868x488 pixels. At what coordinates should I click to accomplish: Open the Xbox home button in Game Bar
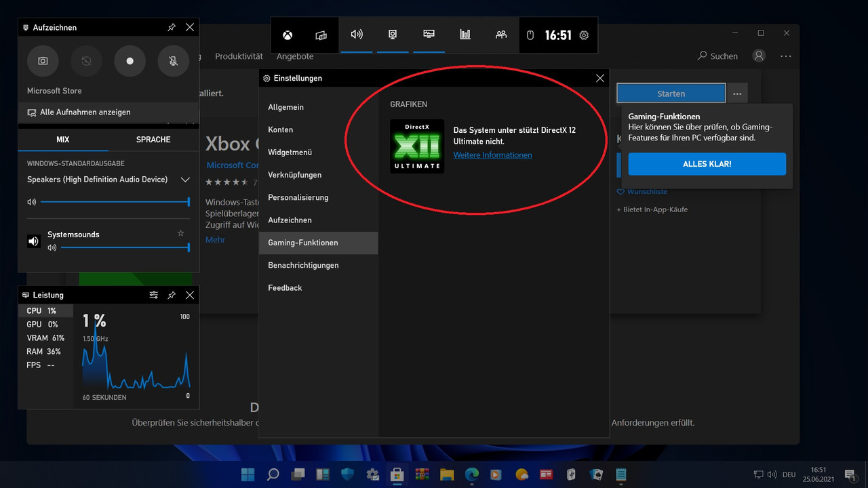pos(288,35)
